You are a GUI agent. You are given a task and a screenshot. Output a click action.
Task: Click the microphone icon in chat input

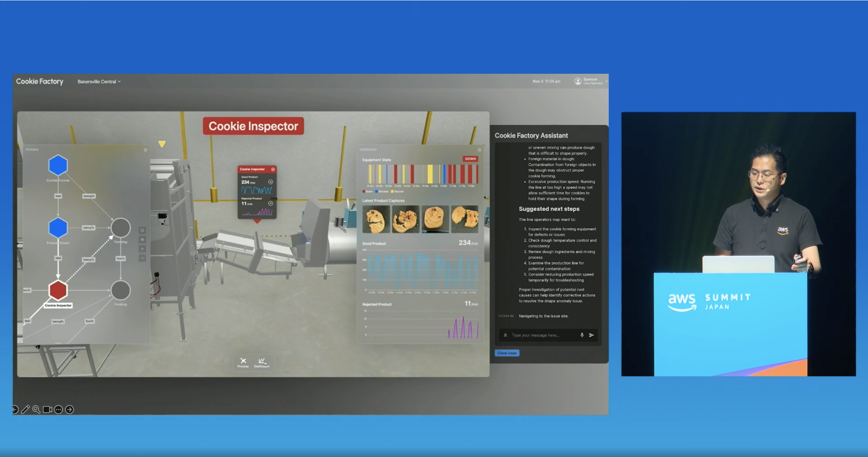tap(582, 335)
